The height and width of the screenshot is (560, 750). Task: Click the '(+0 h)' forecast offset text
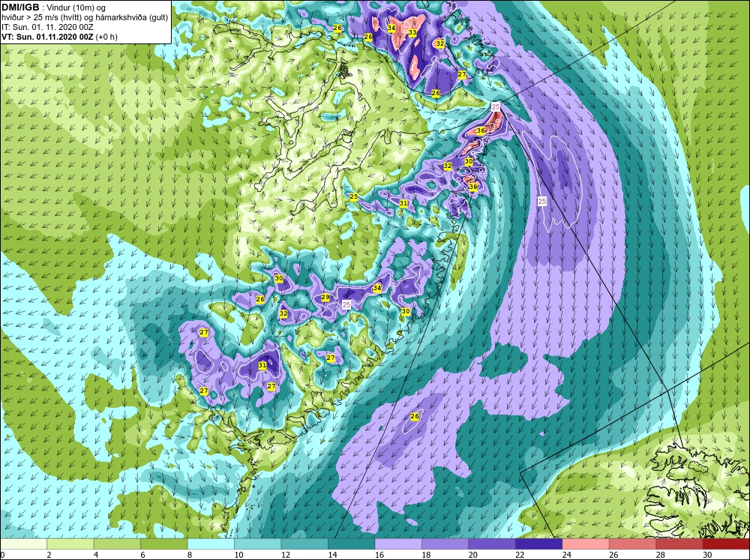click(106, 37)
